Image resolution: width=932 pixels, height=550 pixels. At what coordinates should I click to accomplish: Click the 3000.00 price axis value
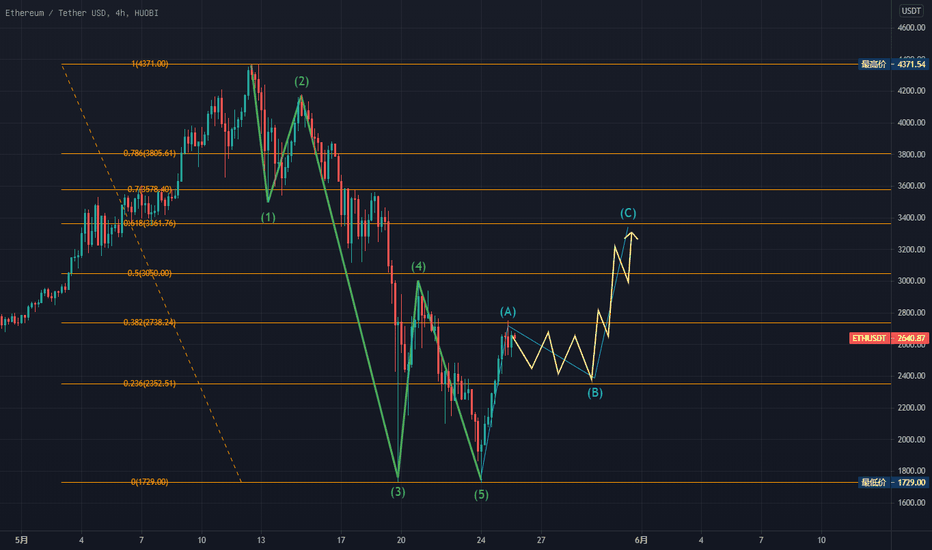coord(911,281)
